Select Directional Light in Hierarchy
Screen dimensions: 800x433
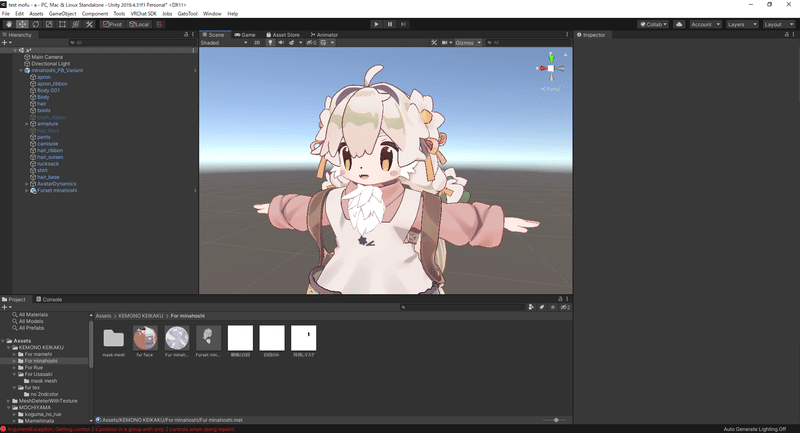(x=51, y=64)
